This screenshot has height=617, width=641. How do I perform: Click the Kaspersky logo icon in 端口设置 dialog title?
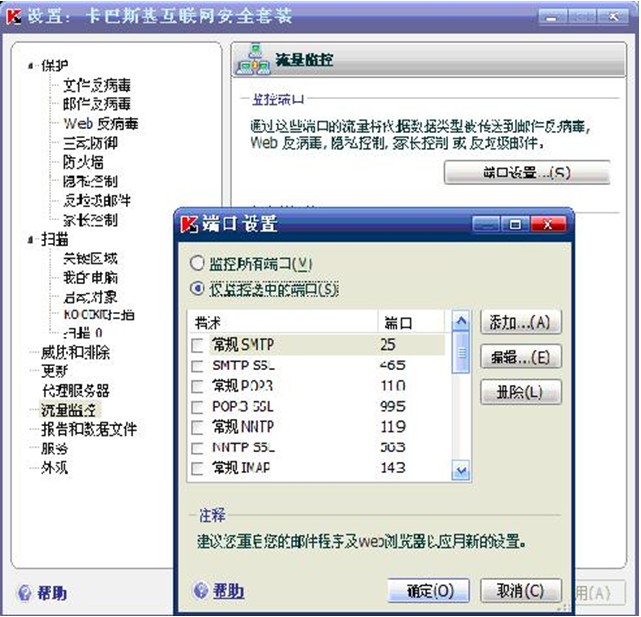[189, 224]
